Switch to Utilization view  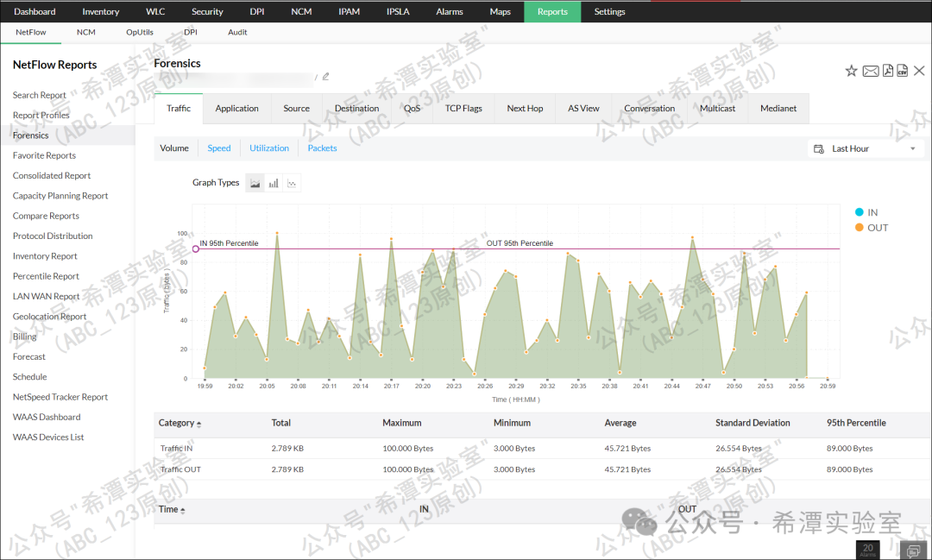(269, 148)
